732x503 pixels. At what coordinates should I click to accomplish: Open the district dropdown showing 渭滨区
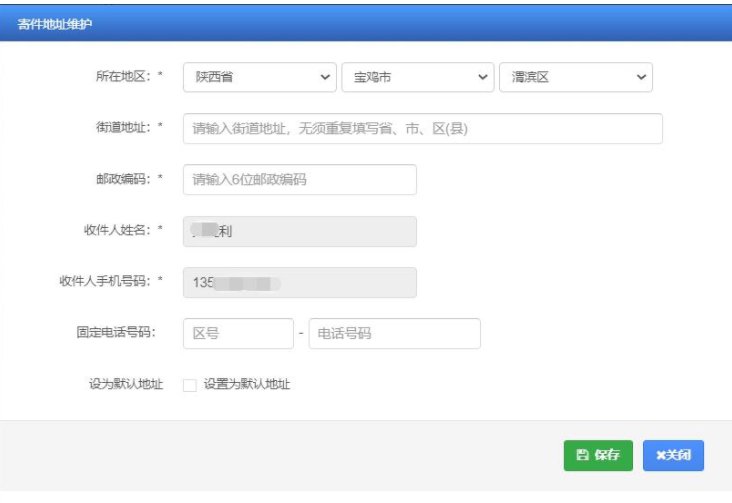tap(575, 77)
